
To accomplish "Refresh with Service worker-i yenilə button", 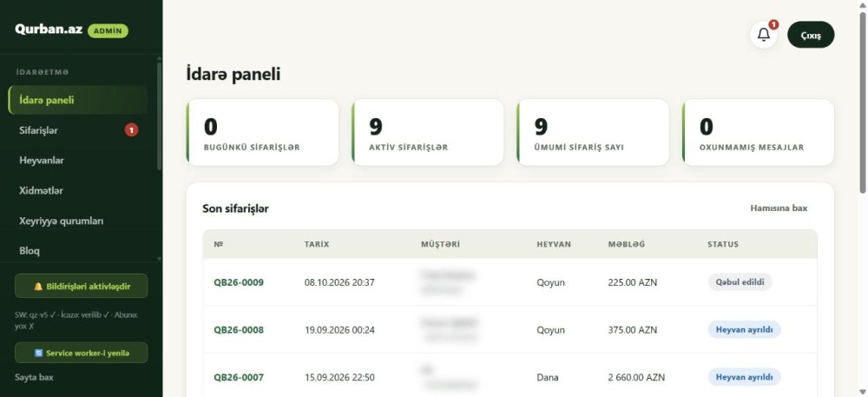I will [x=82, y=353].
